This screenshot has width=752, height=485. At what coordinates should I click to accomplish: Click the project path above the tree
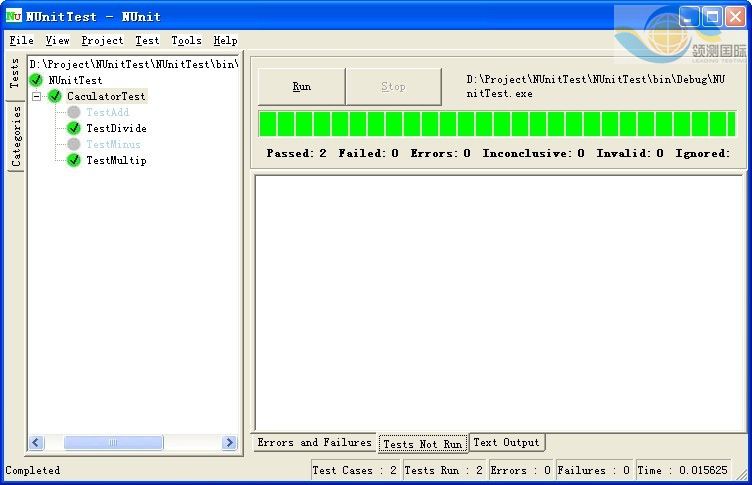[x=134, y=64]
